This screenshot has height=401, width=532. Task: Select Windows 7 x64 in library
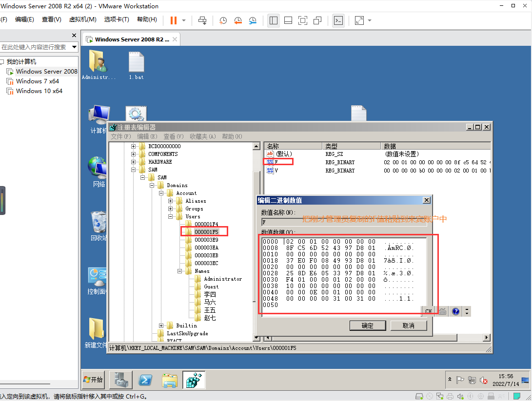click(x=38, y=81)
